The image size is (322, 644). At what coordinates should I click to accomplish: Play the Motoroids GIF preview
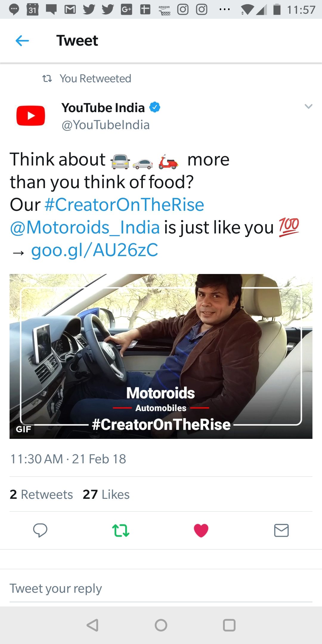click(161, 356)
